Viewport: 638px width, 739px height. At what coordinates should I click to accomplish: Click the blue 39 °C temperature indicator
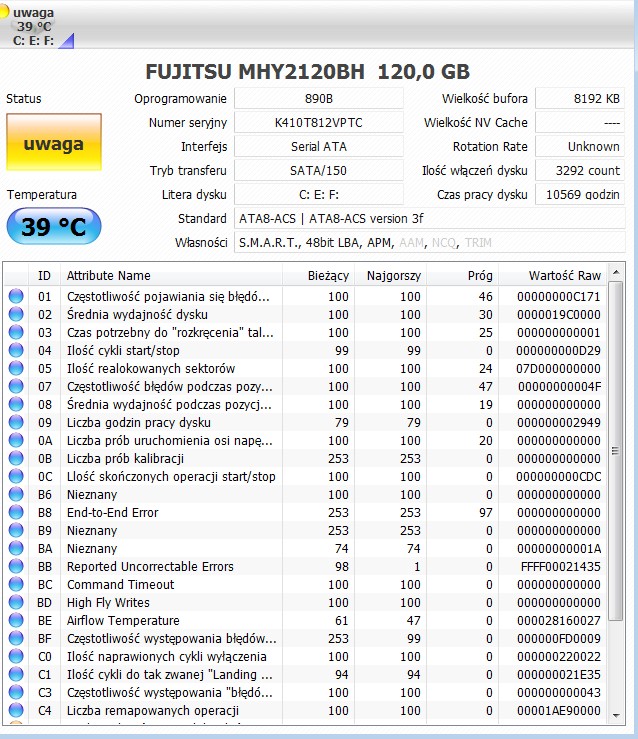click(x=54, y=226)
